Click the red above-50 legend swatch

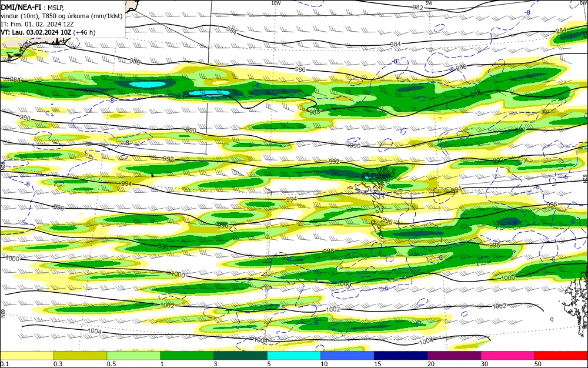[x=561, y=356]
